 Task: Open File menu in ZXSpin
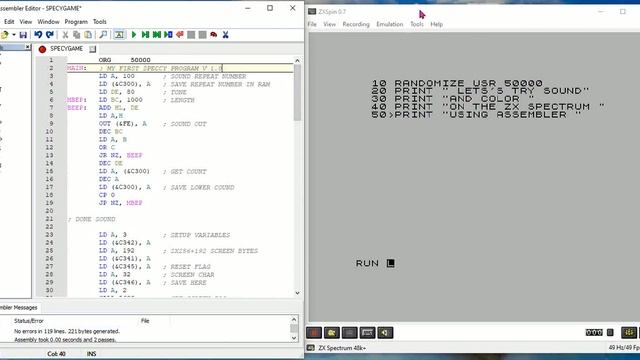[312, 24]
